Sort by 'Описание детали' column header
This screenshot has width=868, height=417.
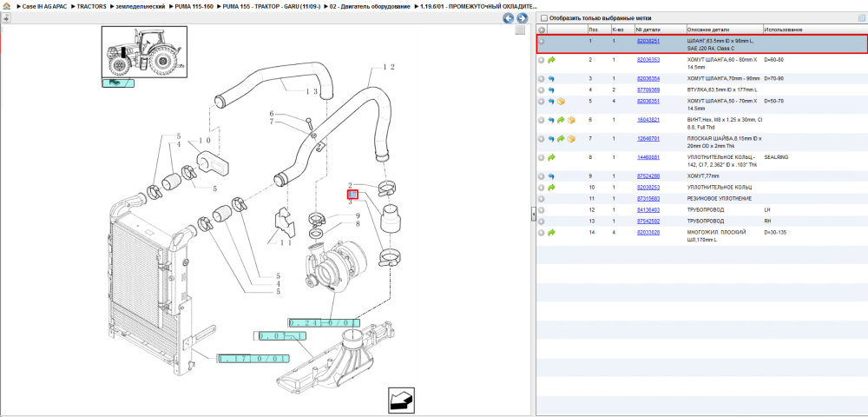(724, 30)
